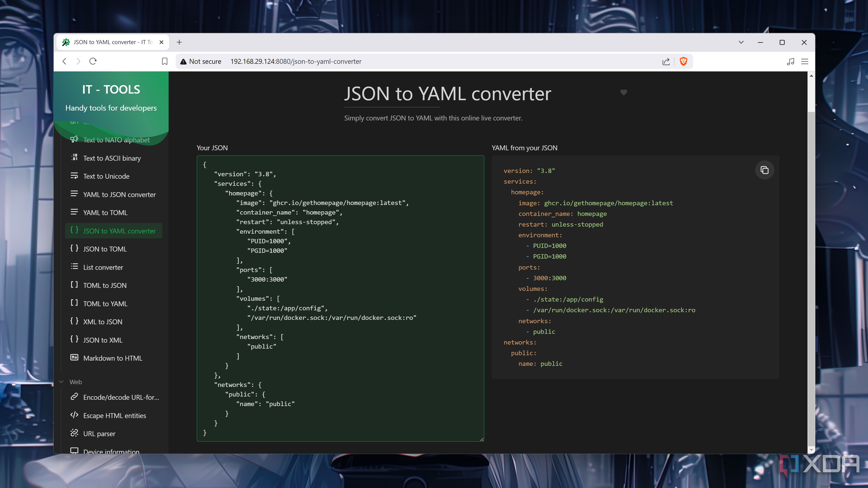Click the IT - TOOLS home title
This screenshot has width=868, height=488.
tap(111, 89)
